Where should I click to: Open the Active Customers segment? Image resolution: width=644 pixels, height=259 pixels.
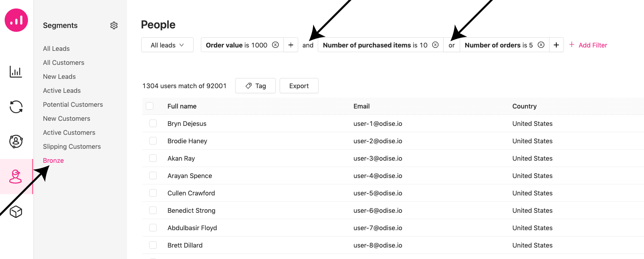click(69, 132)
